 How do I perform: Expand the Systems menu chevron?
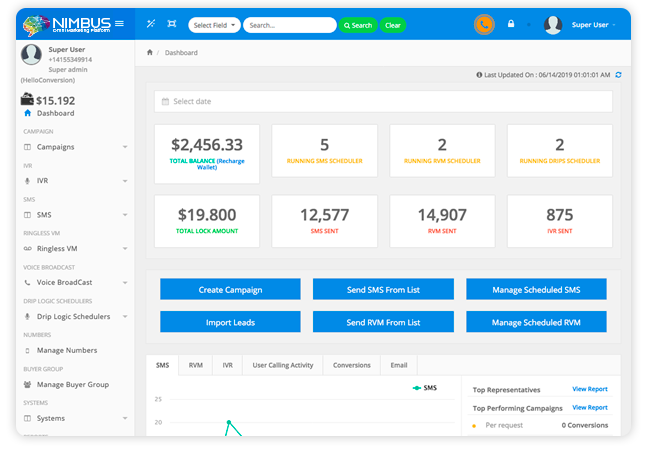click(125, 418)
